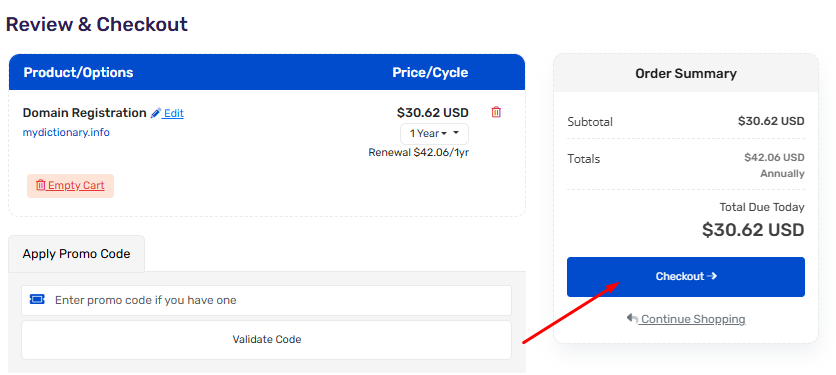
Task: Go back via the Continue Shopping link
Action: [x=693, y=319]
